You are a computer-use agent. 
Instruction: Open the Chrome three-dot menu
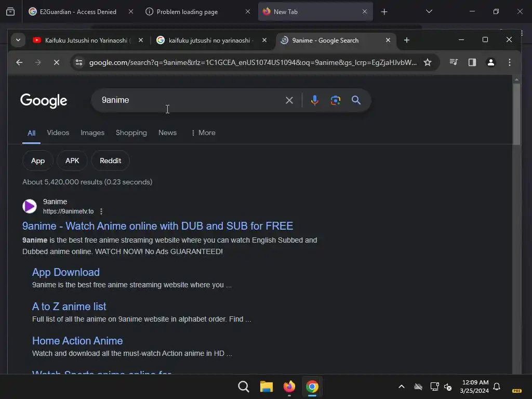(509, 62)
